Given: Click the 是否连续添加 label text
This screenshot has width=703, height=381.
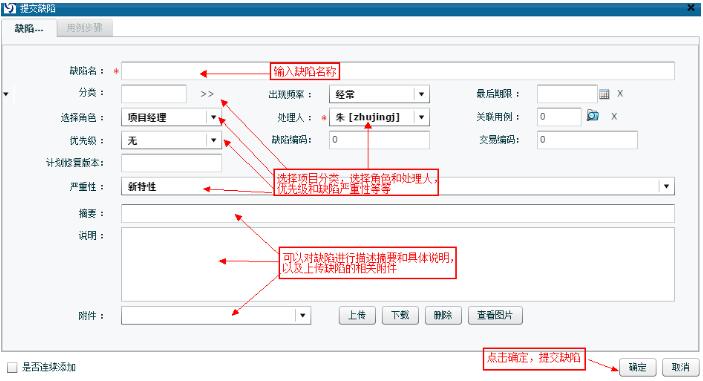Looking at the screenshot, I should tap(49, 368).
